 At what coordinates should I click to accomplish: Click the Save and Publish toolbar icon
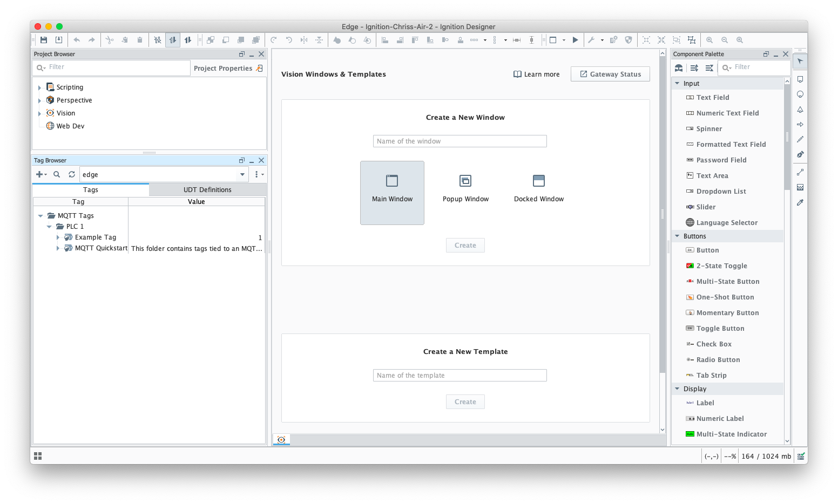(x=59, y=40)
